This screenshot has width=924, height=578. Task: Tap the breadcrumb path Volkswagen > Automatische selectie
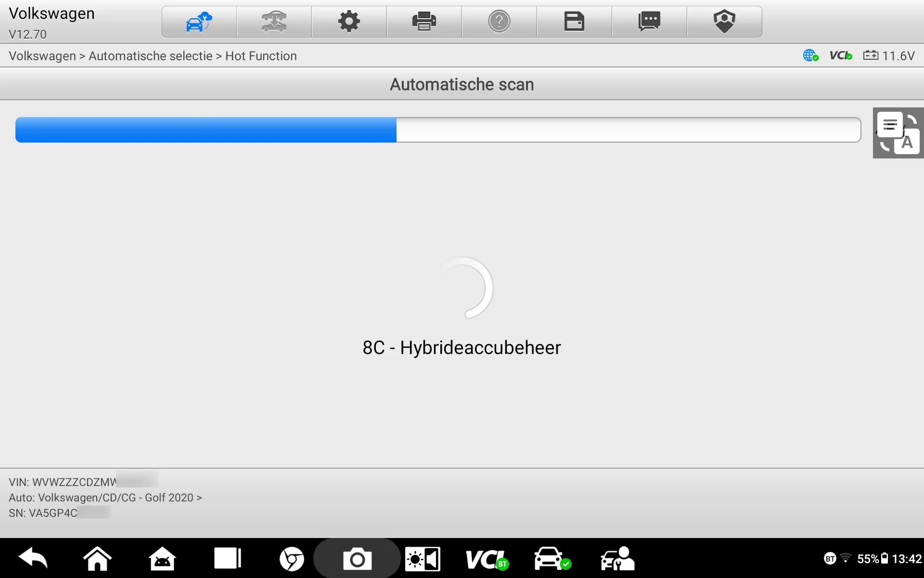pyautogui.click(x=111, y=56)
